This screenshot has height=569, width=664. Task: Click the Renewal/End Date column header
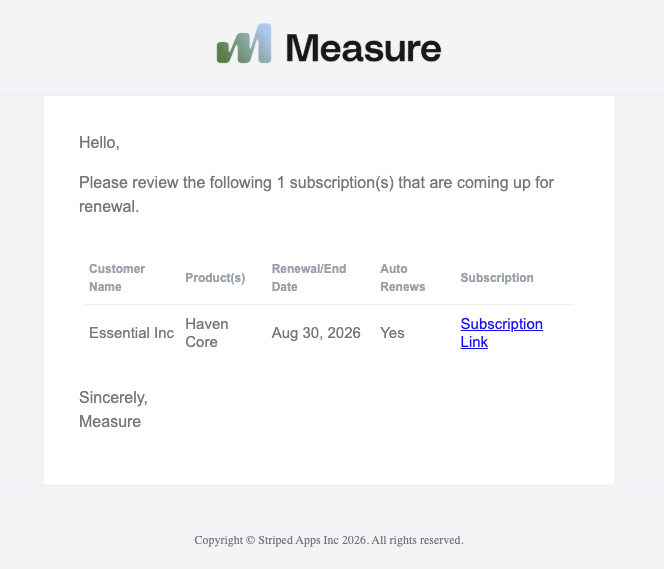[x=309, y=278]
